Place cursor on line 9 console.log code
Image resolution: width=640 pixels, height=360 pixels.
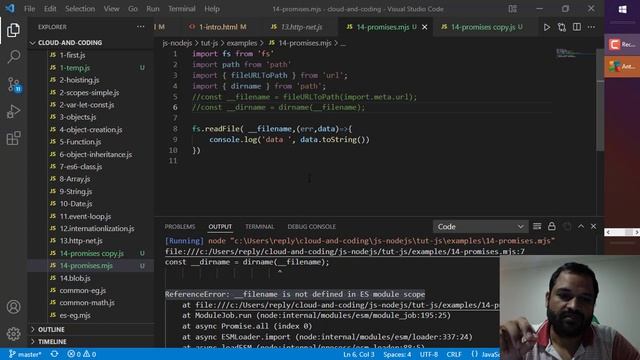(289, 140)
